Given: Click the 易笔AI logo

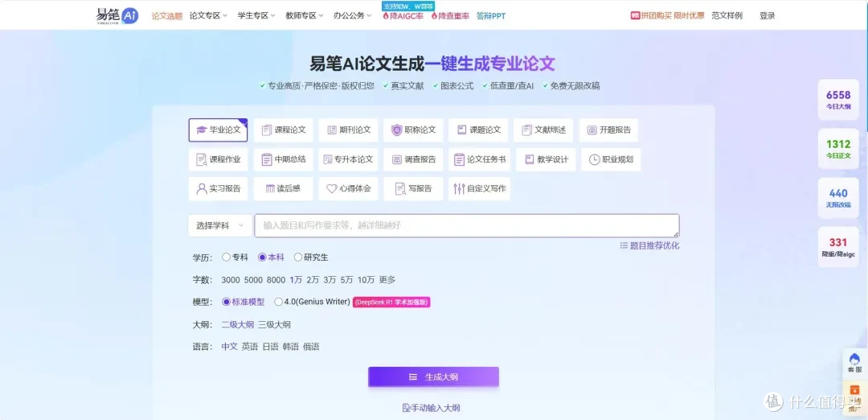Looking at the screenshot, I should point(117,15).
